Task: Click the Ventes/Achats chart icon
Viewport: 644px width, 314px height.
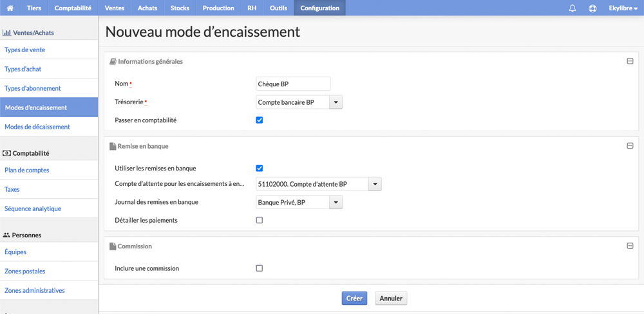Action: pos(7,32)
